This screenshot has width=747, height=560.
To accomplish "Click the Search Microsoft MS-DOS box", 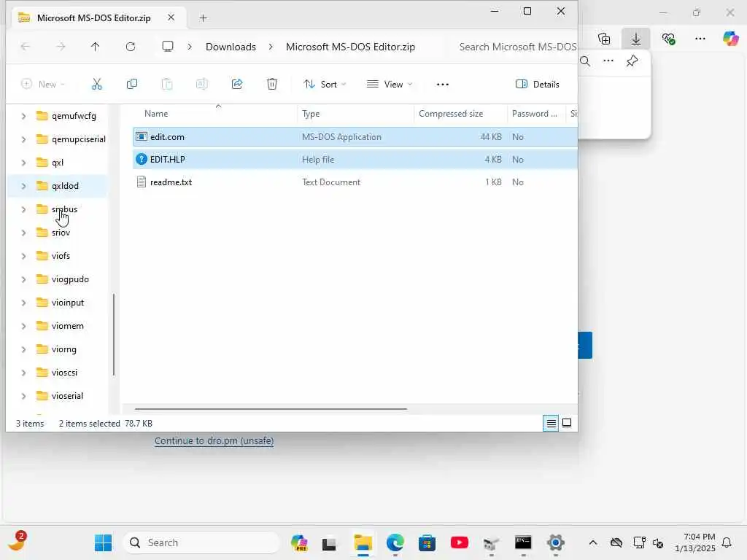I will tap(517, 47).
